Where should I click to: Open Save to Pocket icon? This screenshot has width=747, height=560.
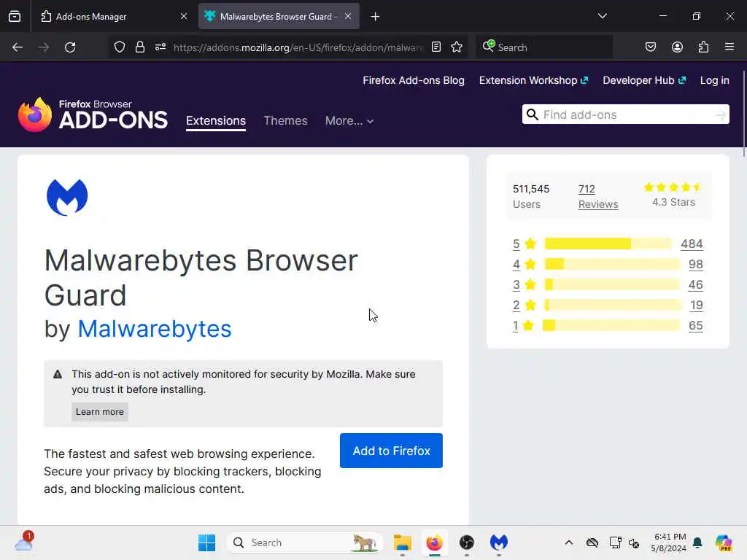(650, 47)
